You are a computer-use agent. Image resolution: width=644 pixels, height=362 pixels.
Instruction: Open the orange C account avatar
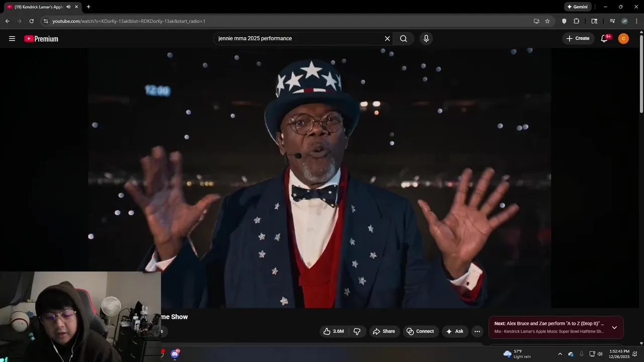pos(623,39)
